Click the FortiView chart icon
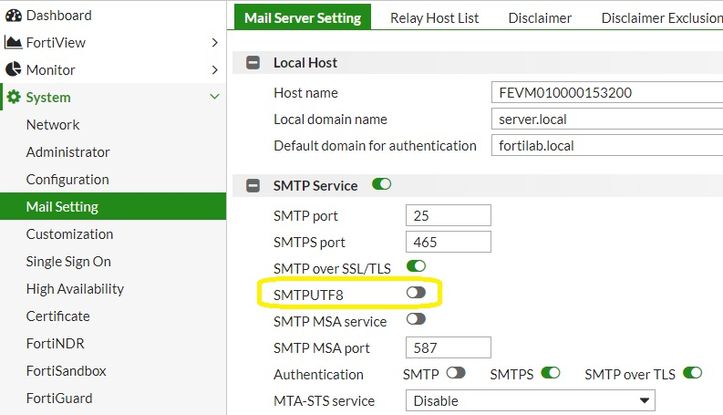 pyautogui.click(x=13, y=43)
